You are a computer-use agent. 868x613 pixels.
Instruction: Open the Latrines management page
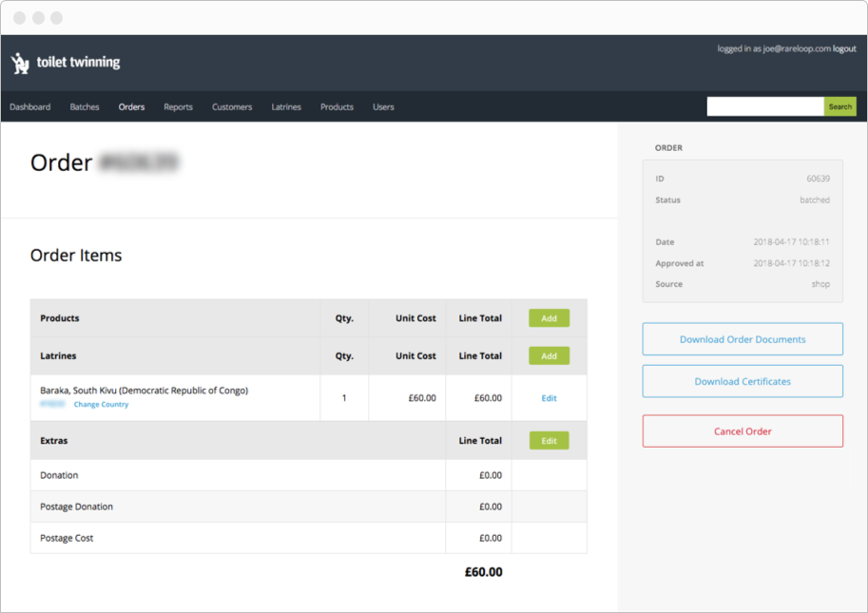(x=286, y=106)
